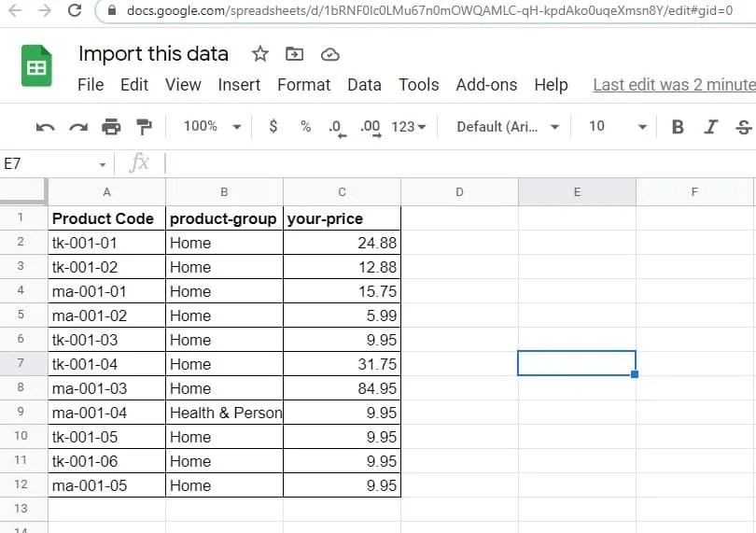Image resolution: width=756 pixels, height=533 pixels.
Task: Open the File menu
Action: click(91, 85)
